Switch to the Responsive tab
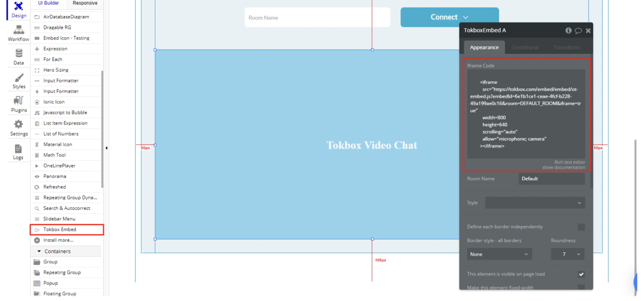 (85, 3)
